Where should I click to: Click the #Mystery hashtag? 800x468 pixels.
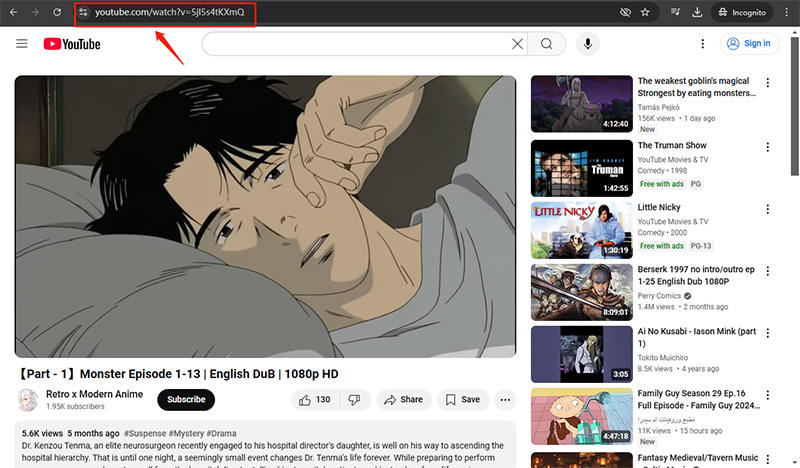pos(186,433)
